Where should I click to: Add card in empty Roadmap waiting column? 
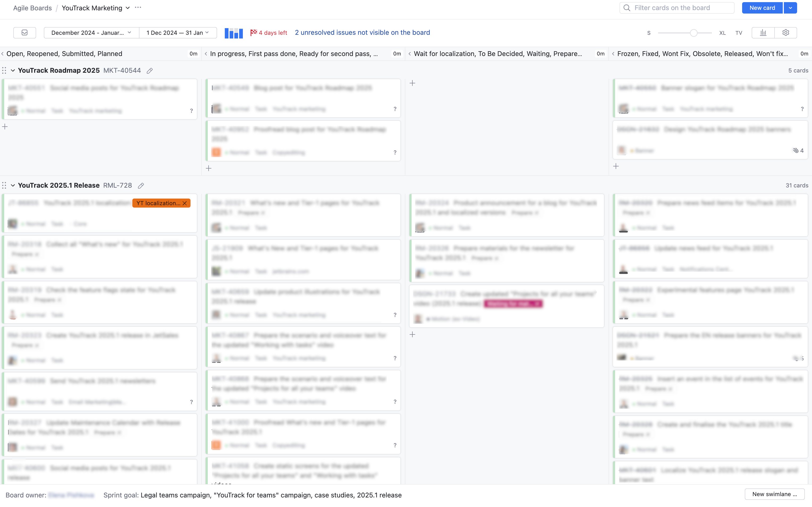tap(412, 83)
